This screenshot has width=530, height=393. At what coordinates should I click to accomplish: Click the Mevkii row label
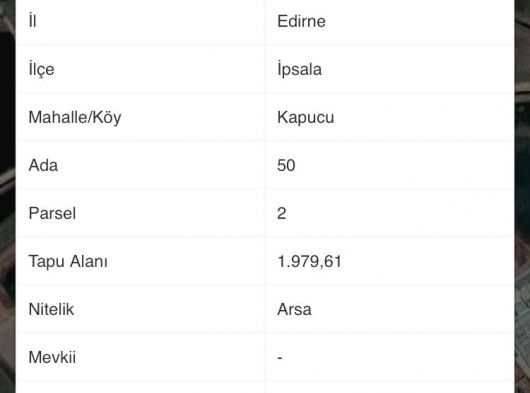click(x=52, y=357)
